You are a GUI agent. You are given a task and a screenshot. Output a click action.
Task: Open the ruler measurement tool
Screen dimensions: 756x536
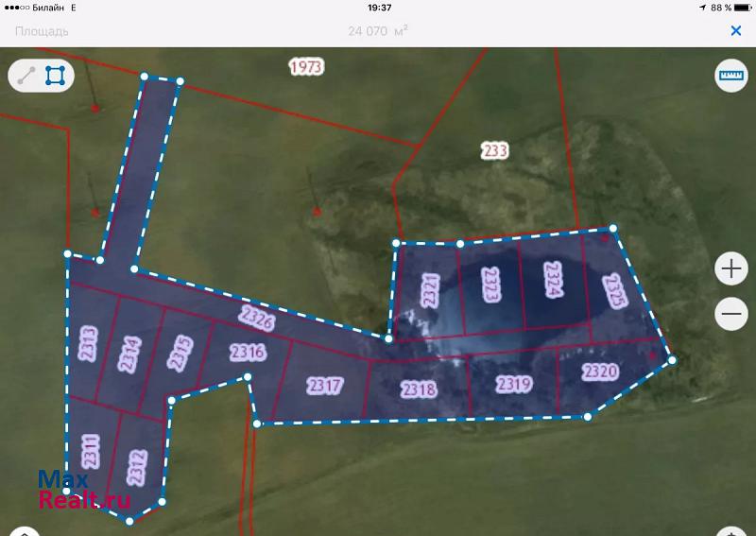point(730,76)
